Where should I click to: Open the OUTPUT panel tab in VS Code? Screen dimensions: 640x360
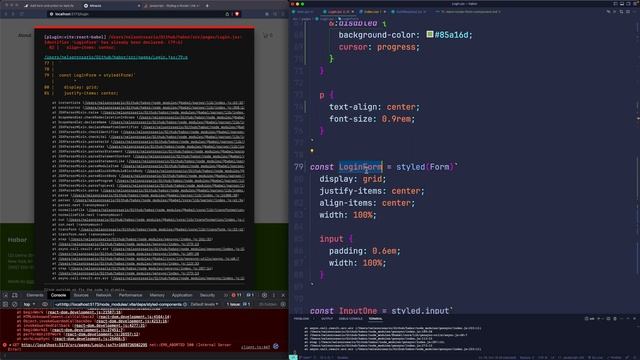[327, 319]
